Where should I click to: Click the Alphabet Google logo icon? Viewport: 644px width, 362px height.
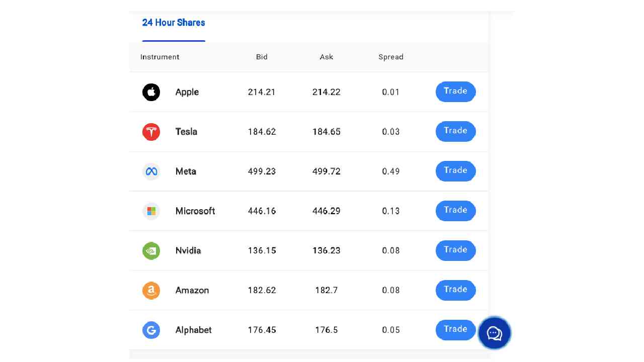click(151, 330)
